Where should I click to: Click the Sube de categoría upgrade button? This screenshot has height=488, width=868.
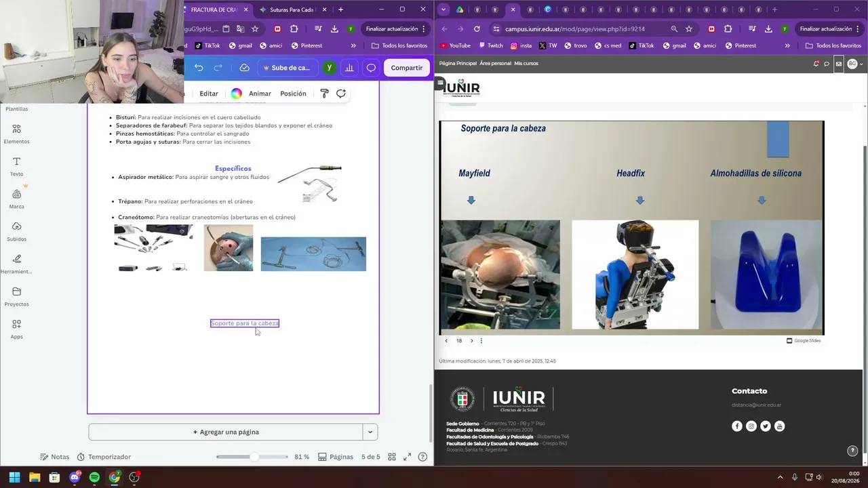(286, 68)
